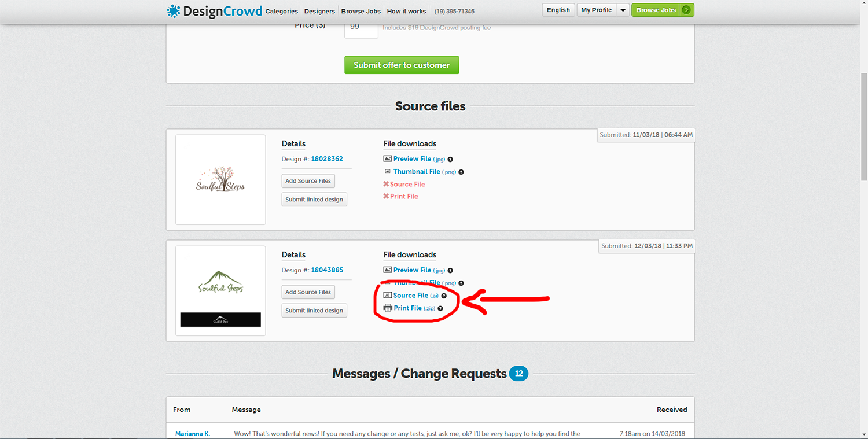Click the 'Message' column header
868x439 pixels.
[247, 410]
